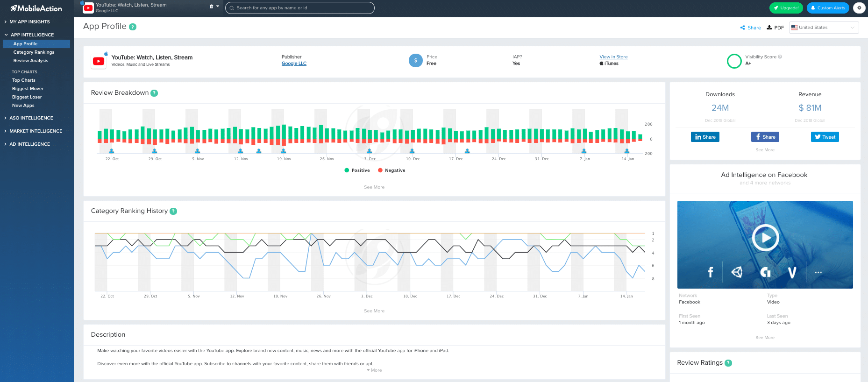Click the update marker at 5. Nov
The width and height of the screenshot is (868, 382).
[x=198, y=151]
